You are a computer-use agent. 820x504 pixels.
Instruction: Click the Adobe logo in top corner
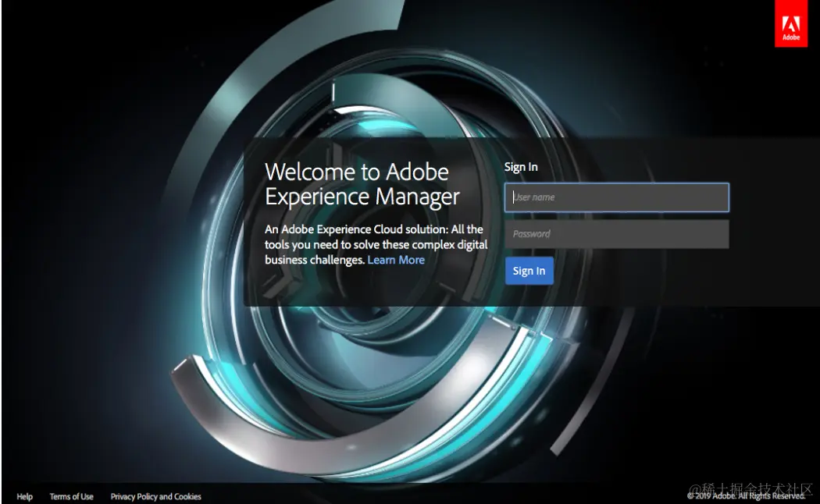pyautogui.click(x=790, y=23)
